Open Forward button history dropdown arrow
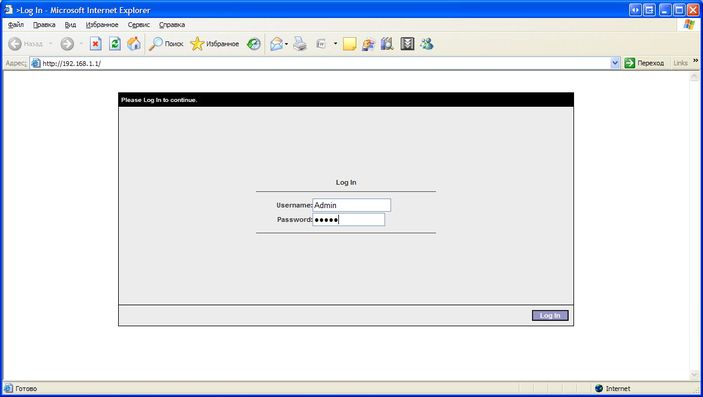 (x=81, y=44)
